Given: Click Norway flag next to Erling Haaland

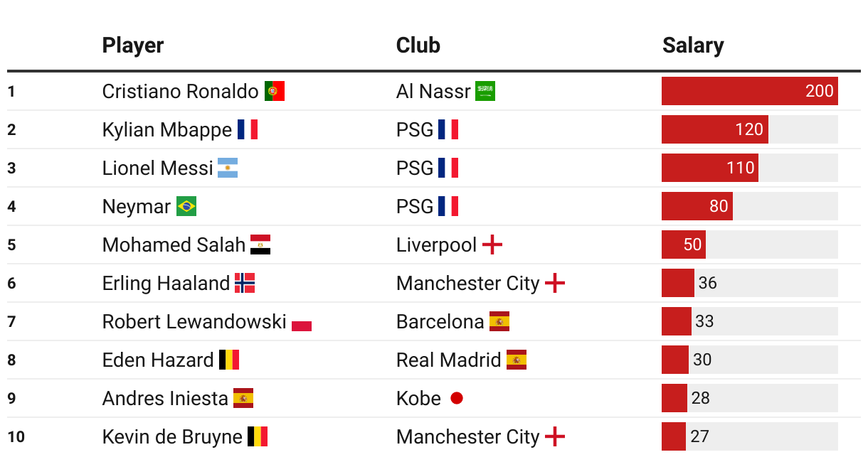Looking at the screenshot, I should pos(245,283).
